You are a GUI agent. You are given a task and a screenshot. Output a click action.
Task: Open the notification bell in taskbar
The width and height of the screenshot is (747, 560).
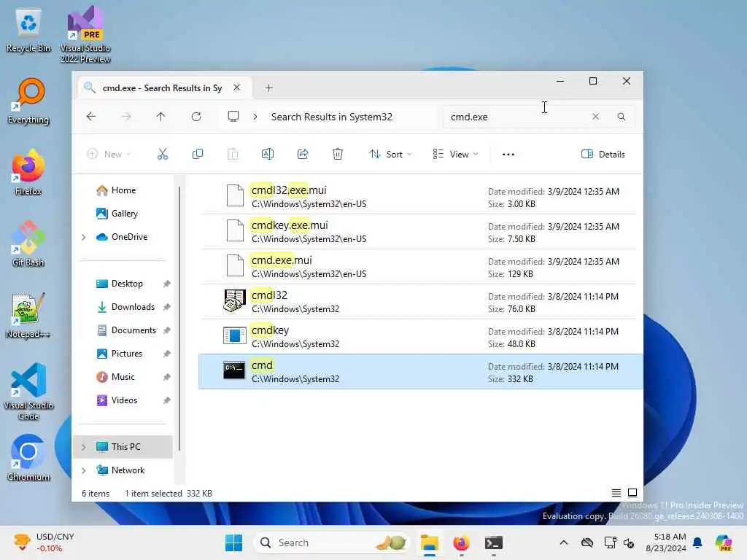tap(697, 542)
